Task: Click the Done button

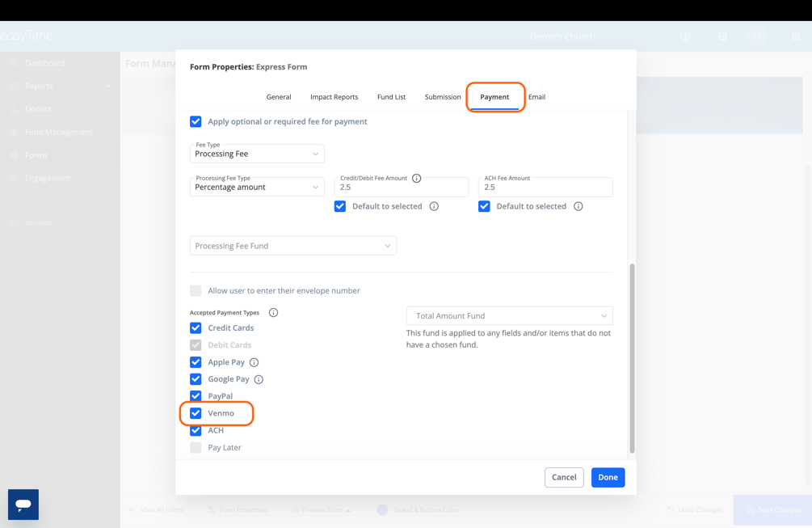Action: [608, 477]
